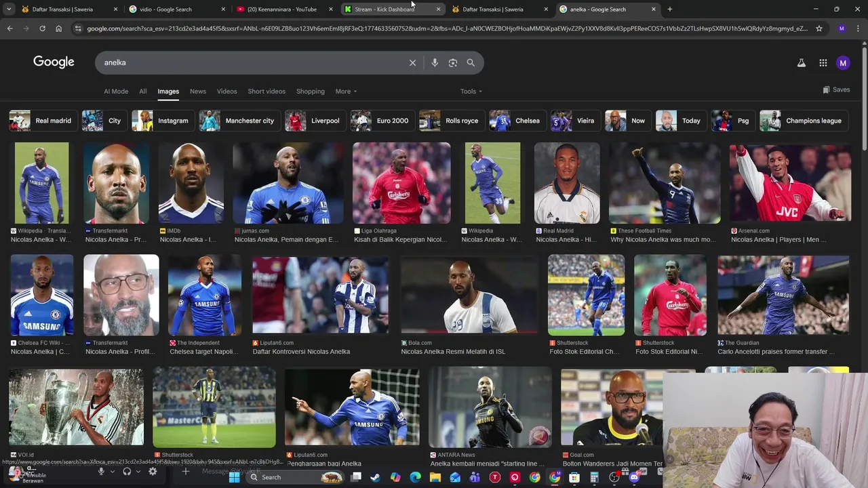Click the browser address bar URL

click(448, 28)
